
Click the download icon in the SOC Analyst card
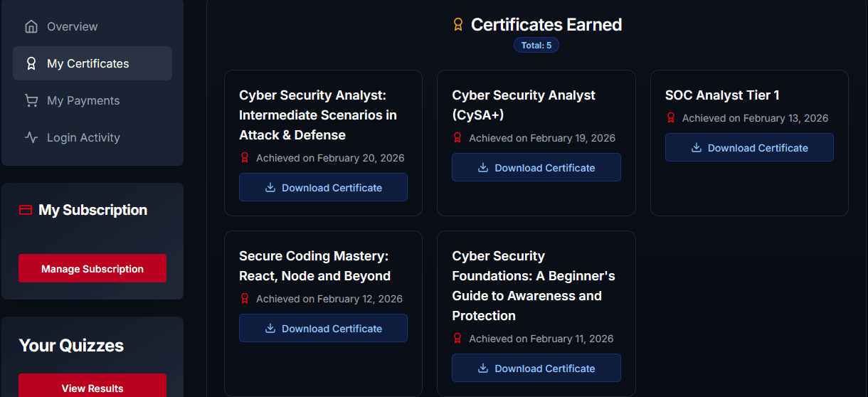[x=696, y=148]
